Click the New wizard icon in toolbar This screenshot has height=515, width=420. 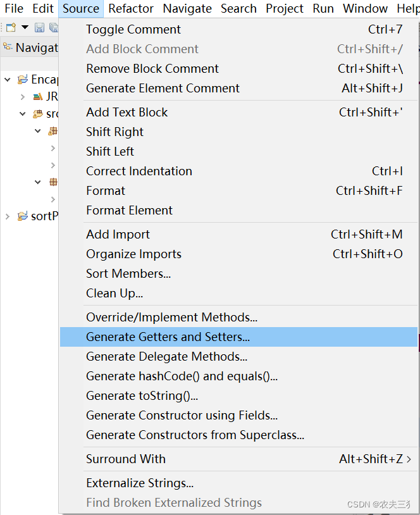[x=11, y=28]
